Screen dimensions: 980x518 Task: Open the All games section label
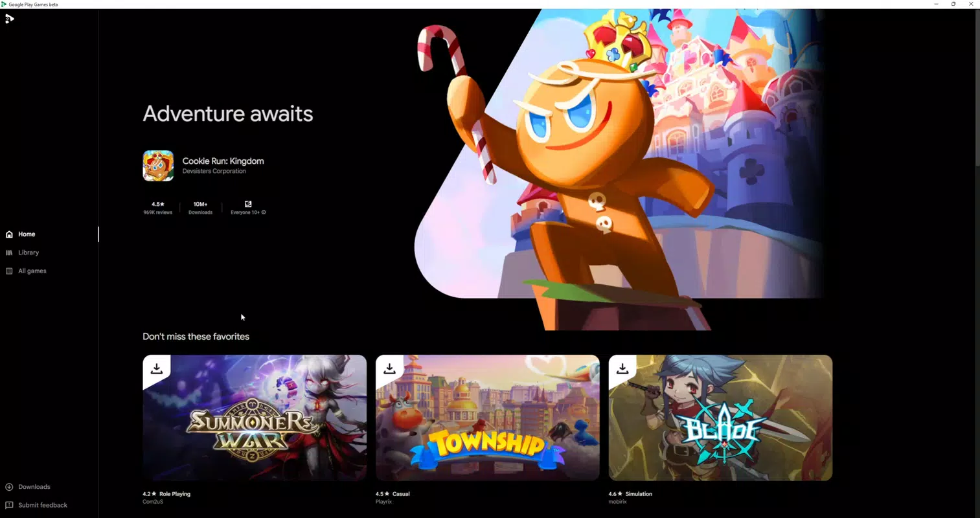pos(32,271)
